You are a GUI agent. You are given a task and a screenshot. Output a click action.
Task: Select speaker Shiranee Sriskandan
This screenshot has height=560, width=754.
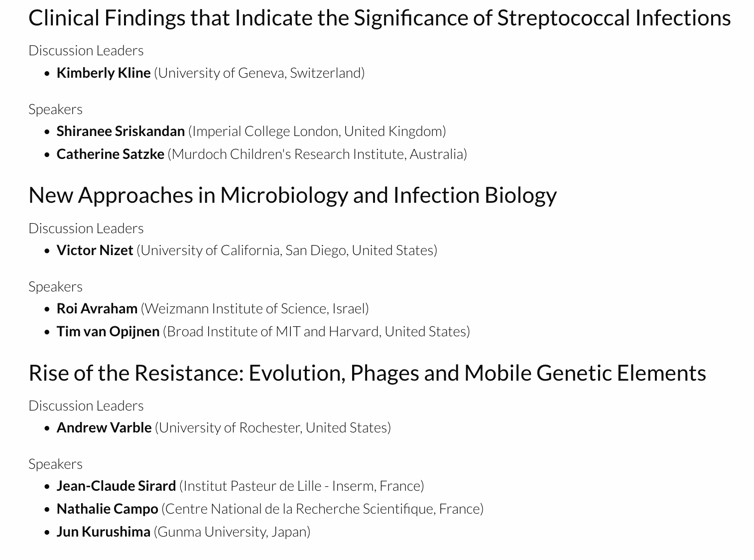121,131
